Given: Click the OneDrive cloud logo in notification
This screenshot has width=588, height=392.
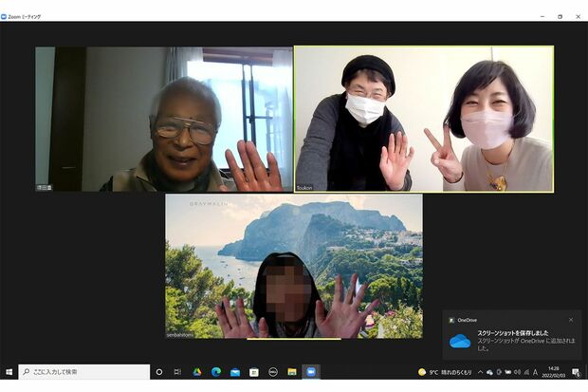Looking at the screenshot, I should coord(460,341).
